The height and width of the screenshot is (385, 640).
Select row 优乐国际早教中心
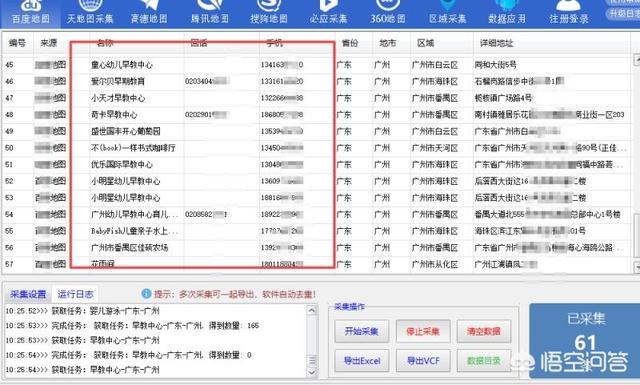[x=316, y=165]
